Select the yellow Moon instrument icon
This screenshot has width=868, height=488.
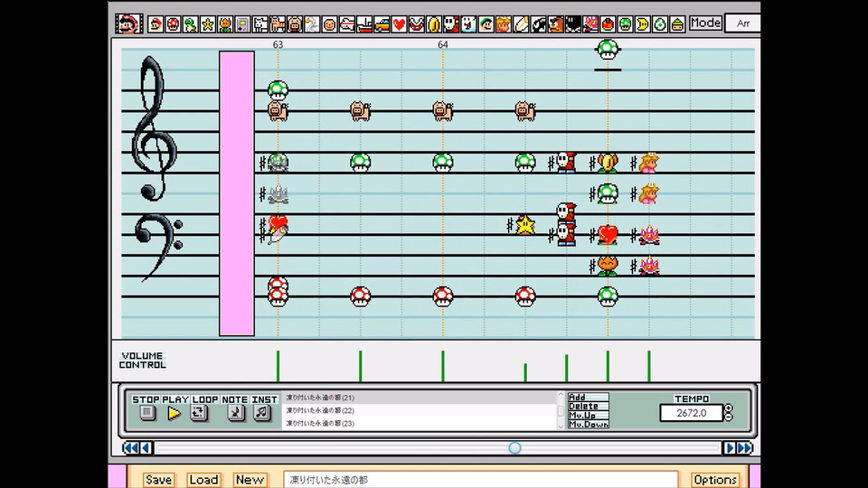pos(643,24)
